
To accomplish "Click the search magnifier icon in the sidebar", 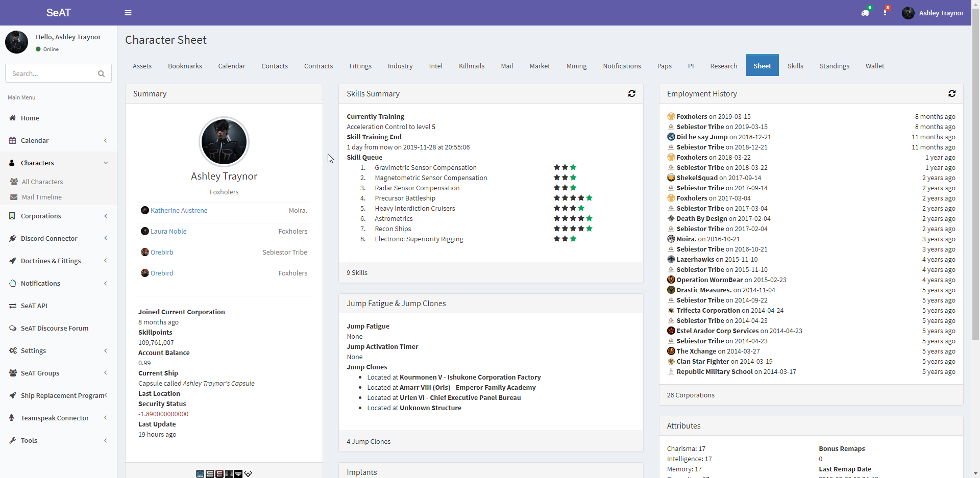I will tap(101, 73).
